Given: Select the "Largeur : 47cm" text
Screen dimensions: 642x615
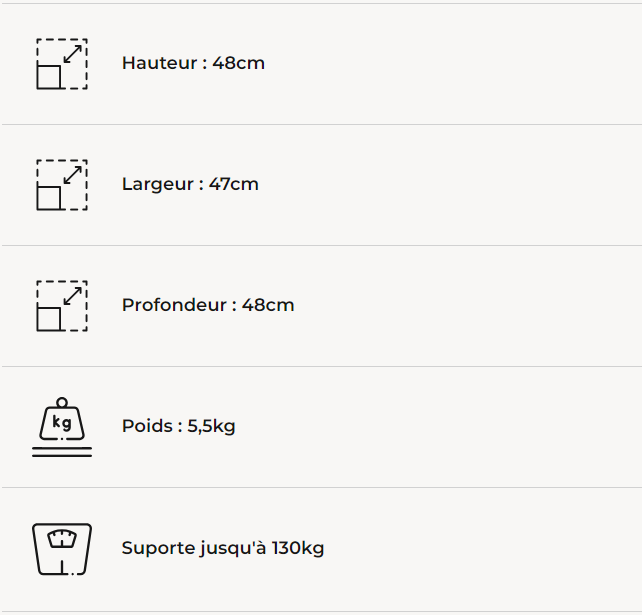Looking at the screenshot, I should click(190, 184).
